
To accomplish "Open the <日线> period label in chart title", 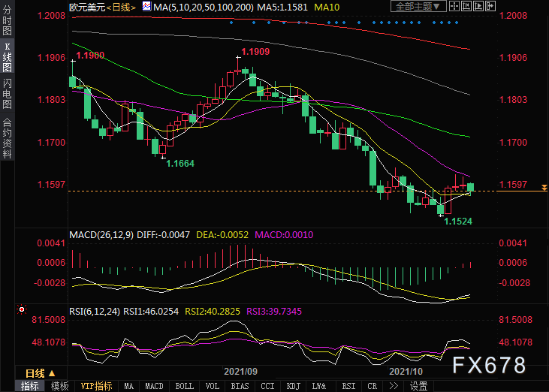I will [121, 7].
